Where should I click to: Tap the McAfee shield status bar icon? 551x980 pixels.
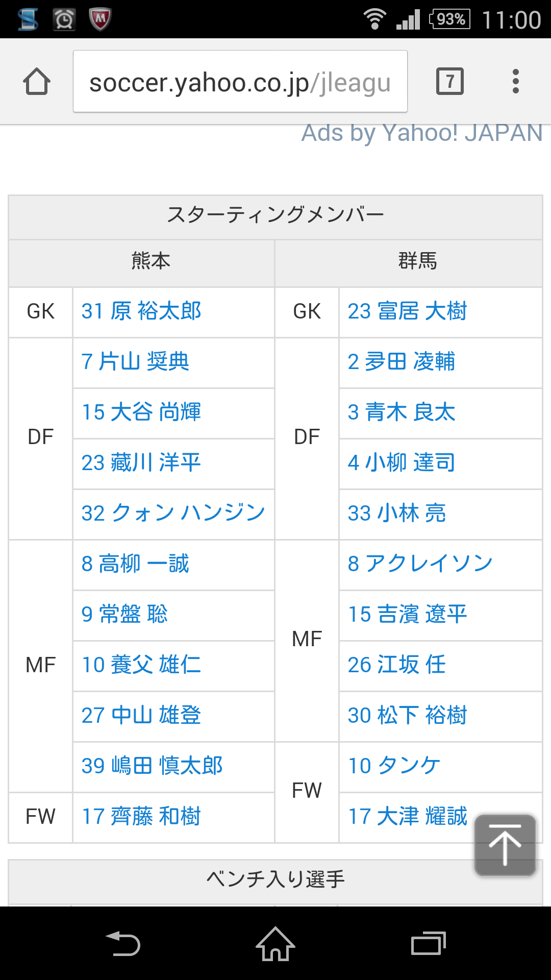100,19
